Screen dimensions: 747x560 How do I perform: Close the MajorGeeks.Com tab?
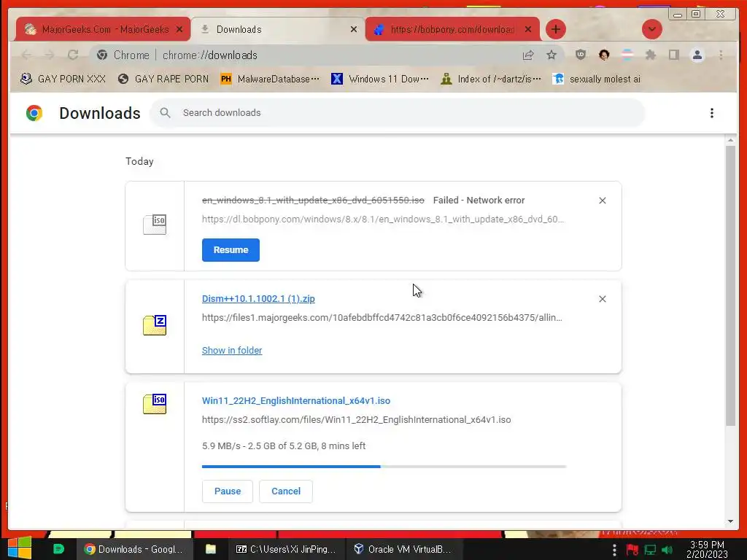pos(179,29)
